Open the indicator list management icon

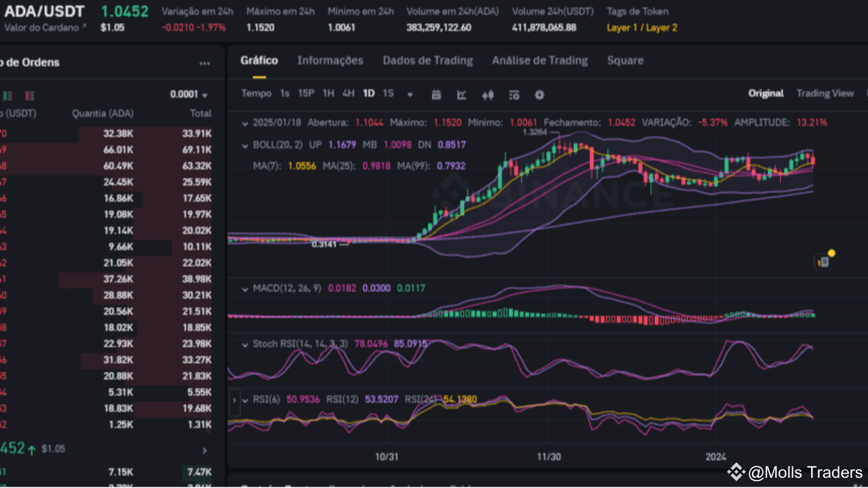click(514, 96)
